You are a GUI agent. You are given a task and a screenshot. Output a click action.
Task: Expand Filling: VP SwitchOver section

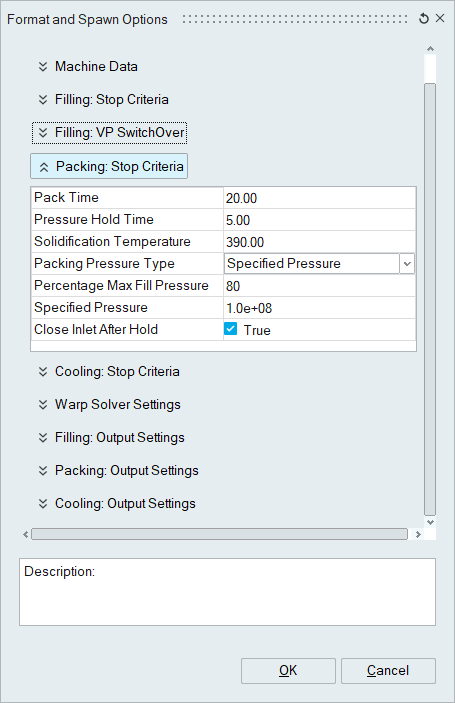point(109,133)
